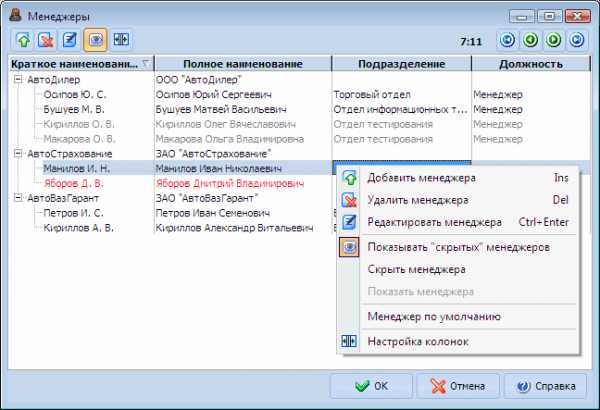Viewport: 600px width, 410px height.
Task: Toggle show hidden managers toolbar button
Action: (x=97, y=40)
